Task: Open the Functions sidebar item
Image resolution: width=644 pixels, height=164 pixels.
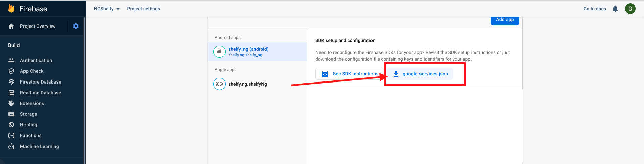Action: pyautogui.click(x=31, y=135)
